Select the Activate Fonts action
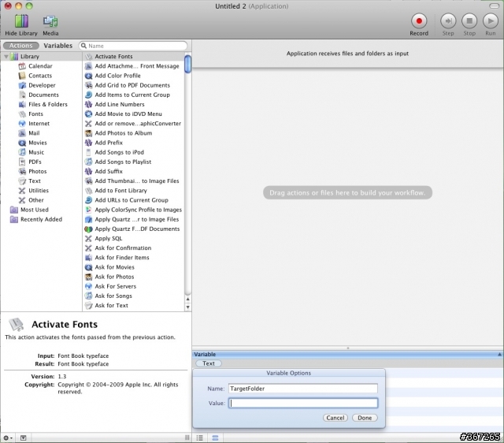Screen dimensions: 504x443 coord(113,57)
